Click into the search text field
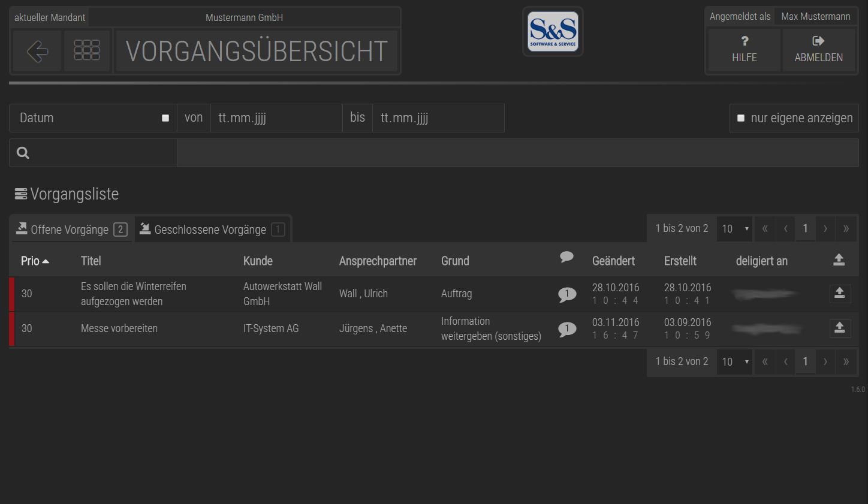868x504 pixels. coord(517,153)
